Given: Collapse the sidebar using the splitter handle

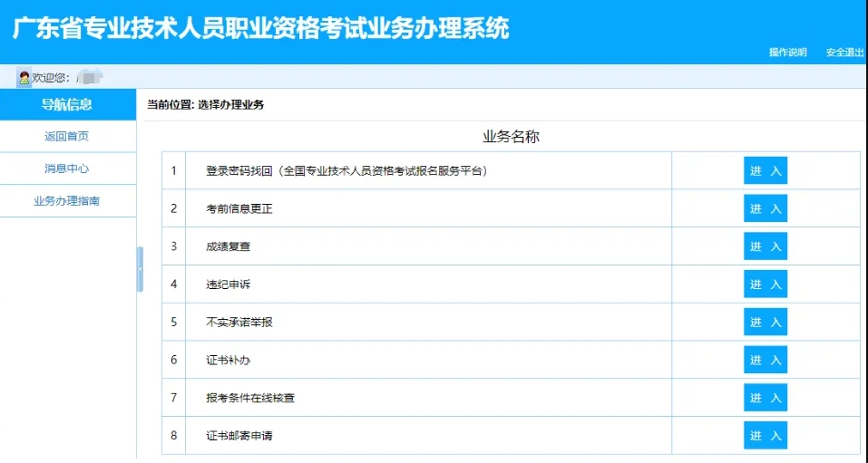Looking at the screenshot, I should [x=140, y=269].
